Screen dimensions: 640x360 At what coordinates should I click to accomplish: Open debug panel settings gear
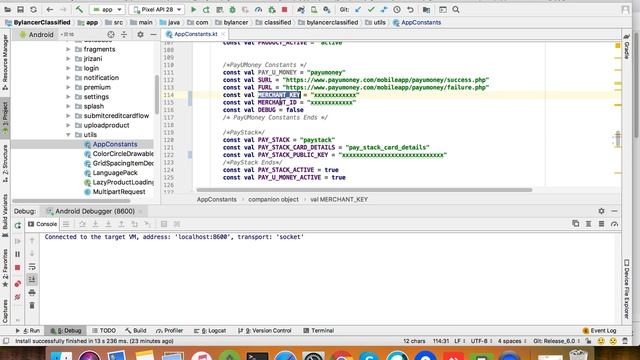[x=601, y=211]
